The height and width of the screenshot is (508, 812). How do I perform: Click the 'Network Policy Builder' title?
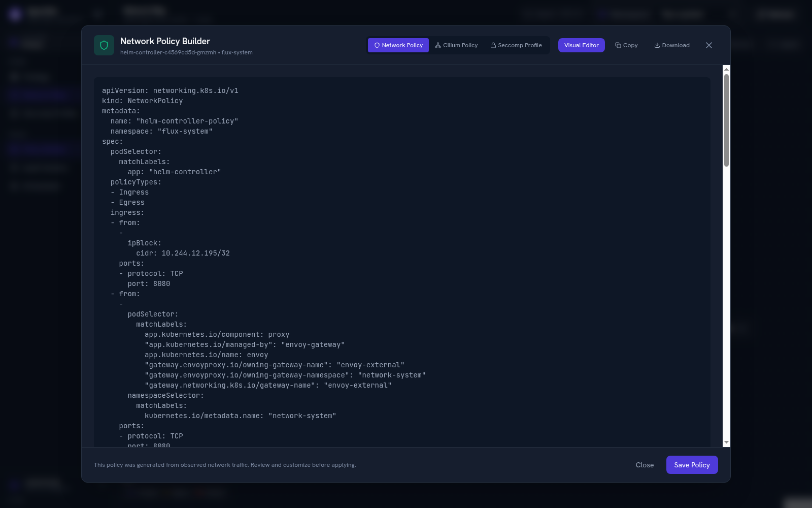[x=165, y=41]
